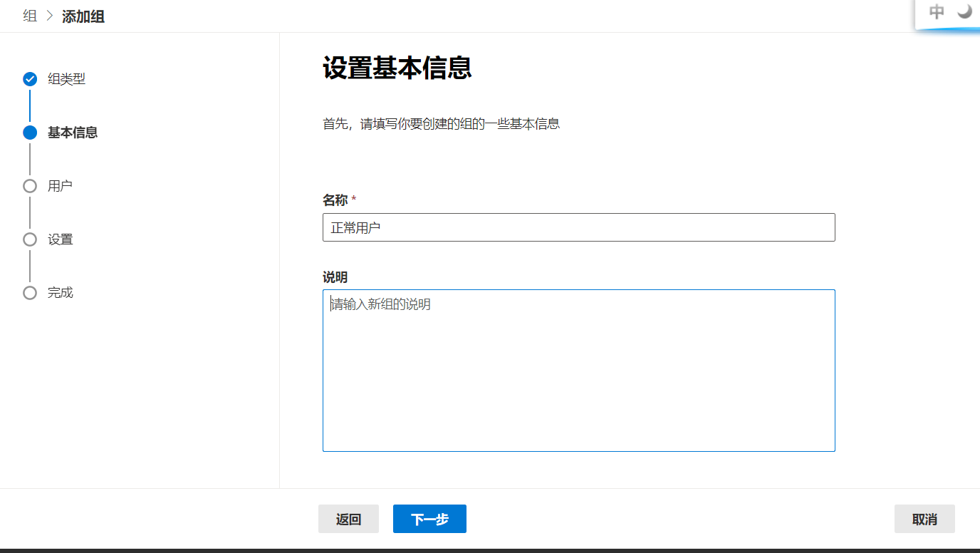The height and width of the screenshot is (553, 980).
Task: Click the moon icon in the IME bar
Action: tap(965, 11)
